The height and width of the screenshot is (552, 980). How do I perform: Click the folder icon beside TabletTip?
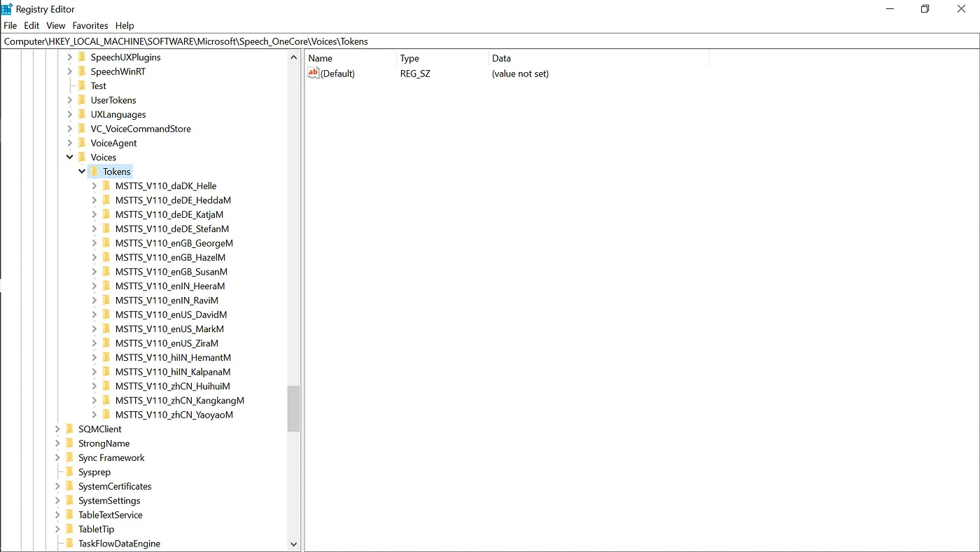pyautogui.click(x=69, y=530)
